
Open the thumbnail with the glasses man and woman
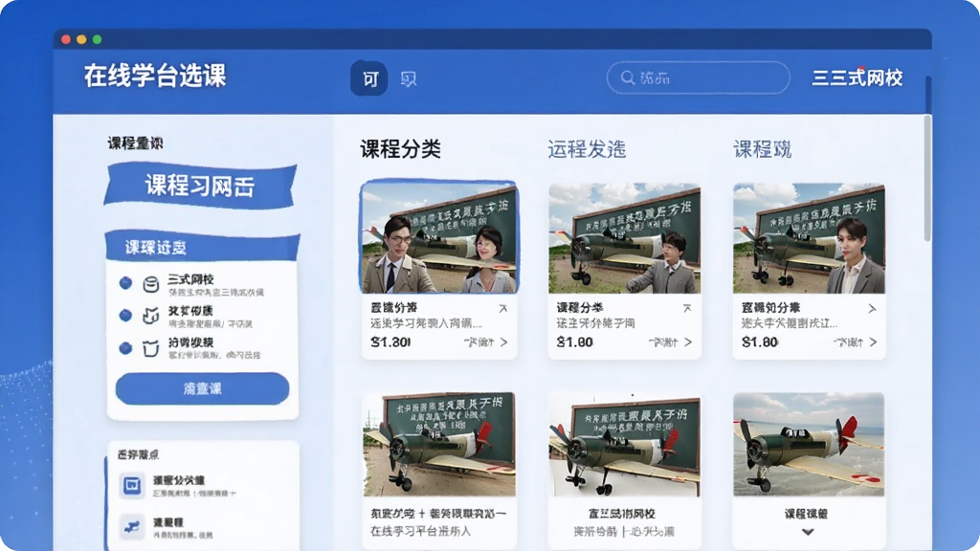click(x=439, y=237)
